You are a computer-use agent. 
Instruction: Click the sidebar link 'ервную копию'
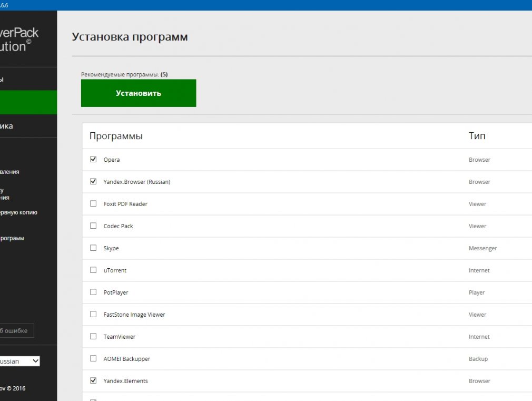click(x=18, y=212)
